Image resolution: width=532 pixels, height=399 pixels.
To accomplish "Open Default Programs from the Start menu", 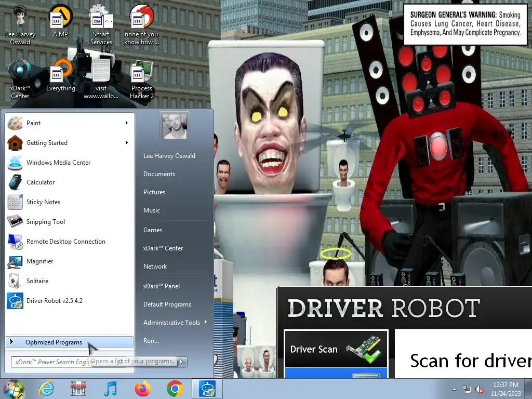I will coord(167,304).
